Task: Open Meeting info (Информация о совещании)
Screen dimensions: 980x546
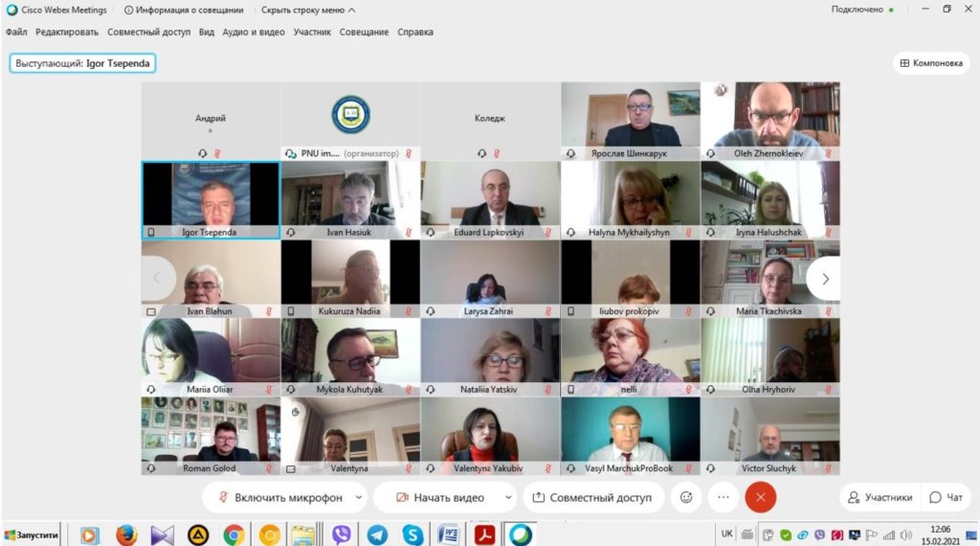Action: [185, 10]
